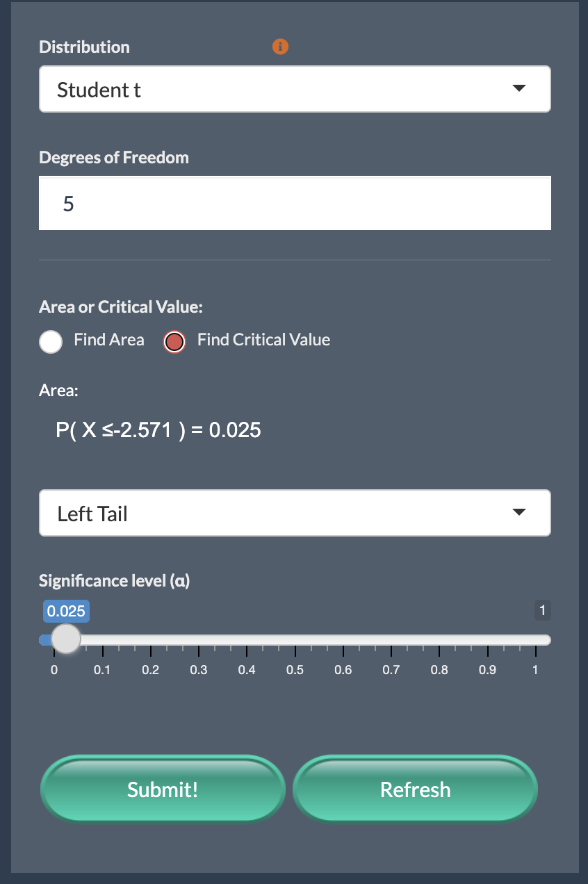Select the Find Area radio button
The image size is (588, 884).
click(51, 341)
